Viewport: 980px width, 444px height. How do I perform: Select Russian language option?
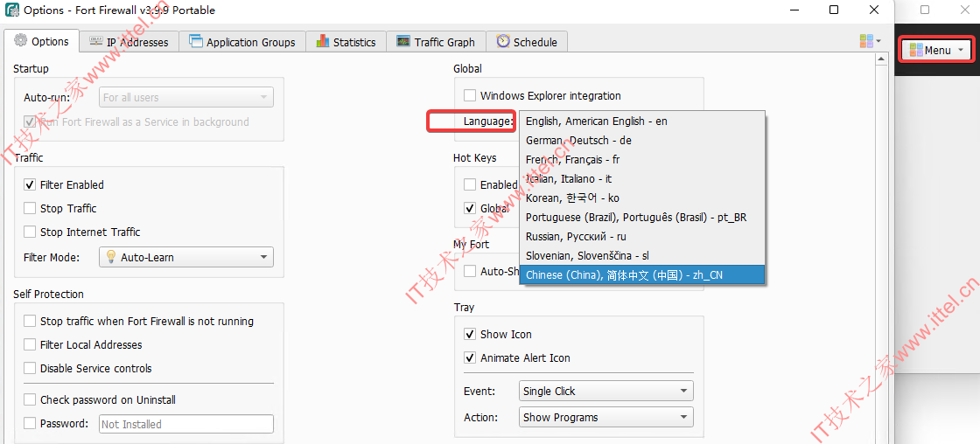pos(642,237)
